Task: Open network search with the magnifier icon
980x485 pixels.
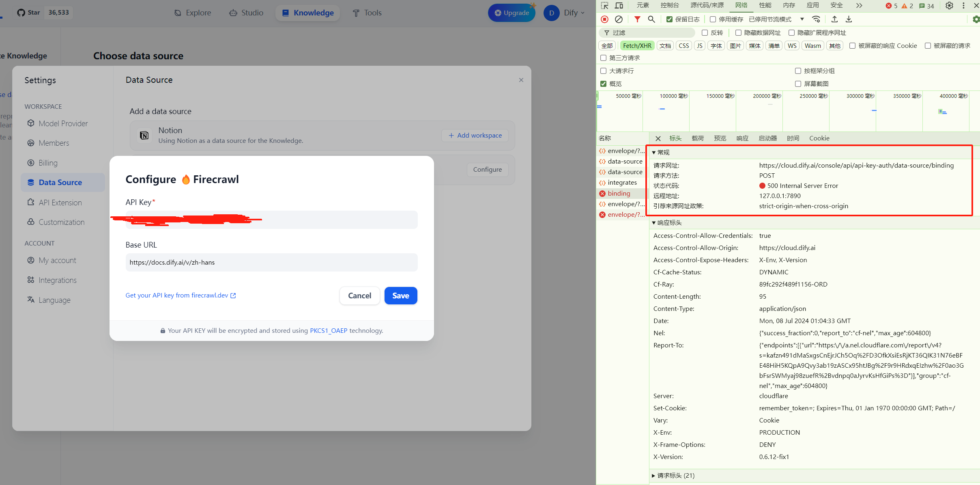Action: tap(651, 19)
